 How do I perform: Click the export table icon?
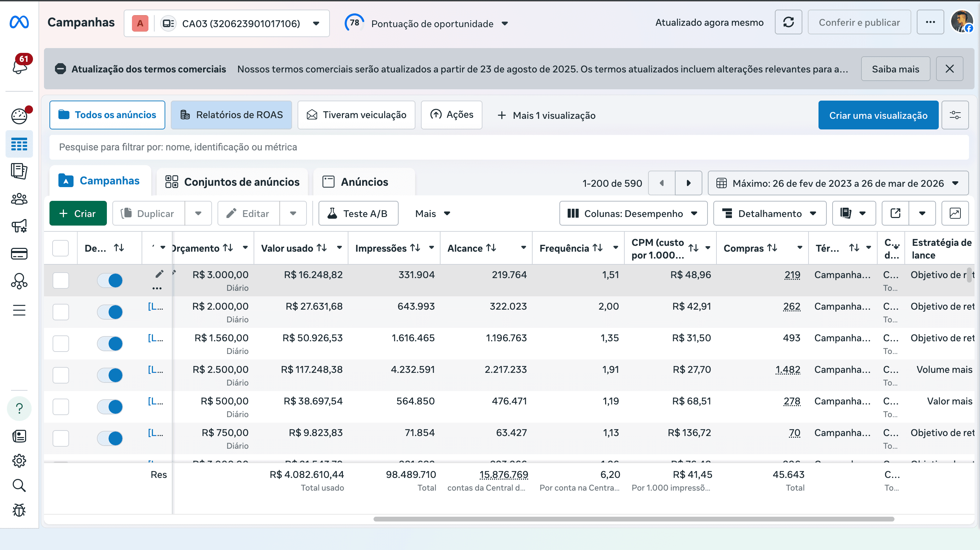click(895, 213)
